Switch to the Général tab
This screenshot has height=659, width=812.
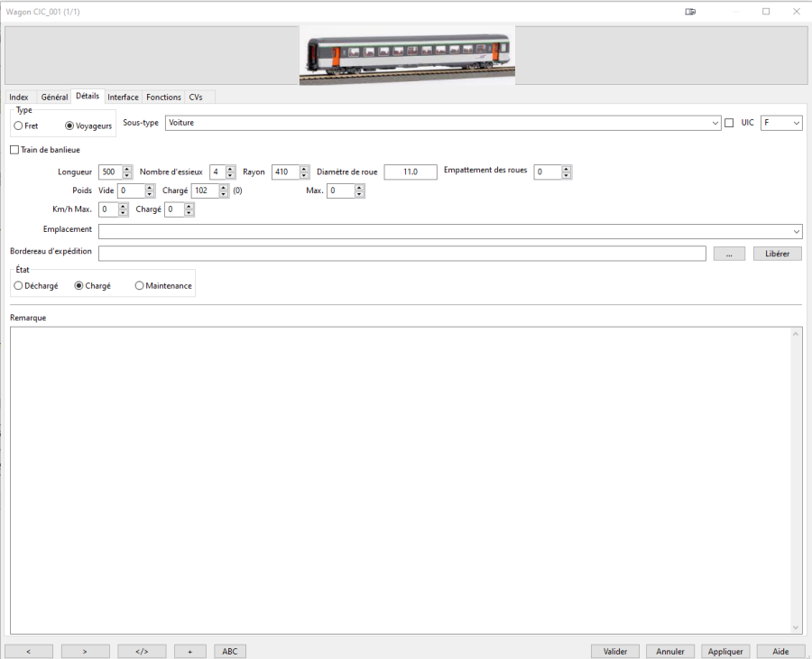pyautogui.click(x=54, y=97)
